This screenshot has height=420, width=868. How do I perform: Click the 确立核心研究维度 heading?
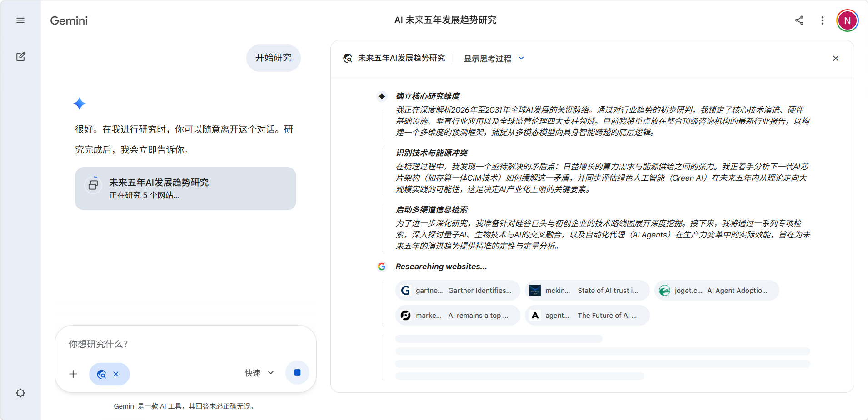428,96
